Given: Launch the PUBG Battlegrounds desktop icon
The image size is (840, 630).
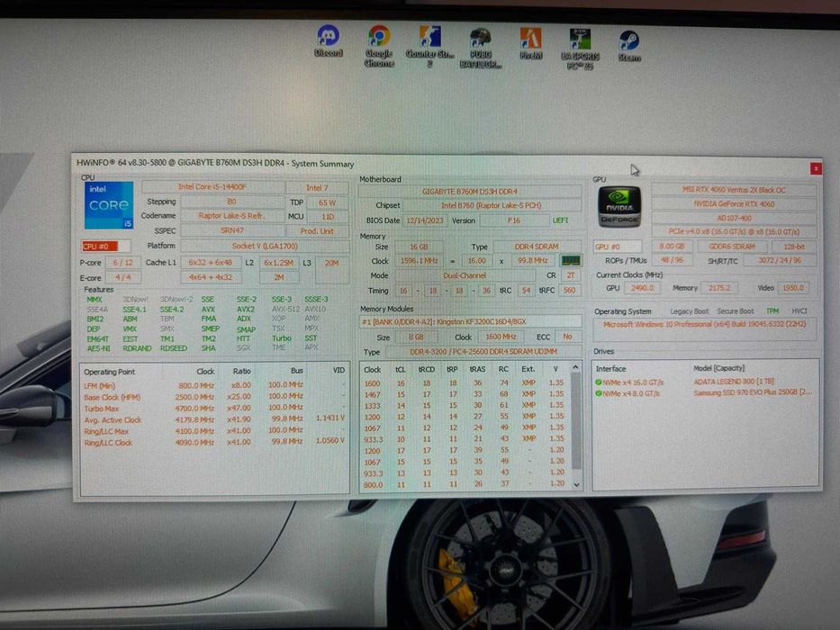Looking at the screenshot, I should [481, 48].
